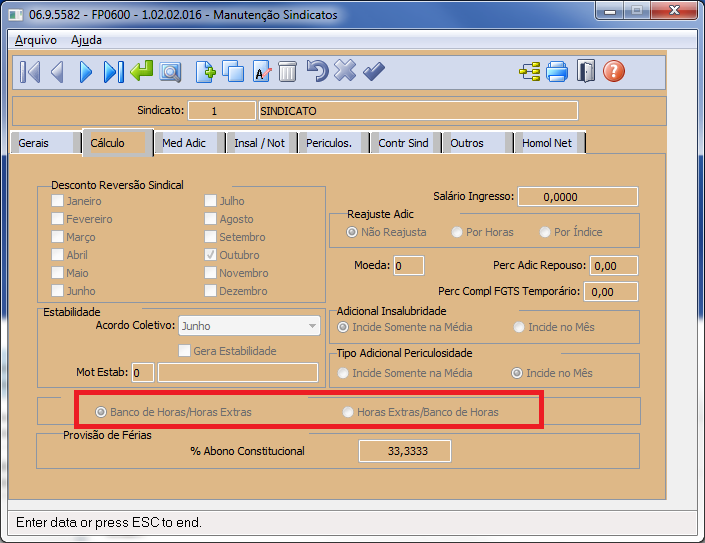Viewport: 705px width, 543px height.
Task: Click the Sindicato number field
Action: 222,111
